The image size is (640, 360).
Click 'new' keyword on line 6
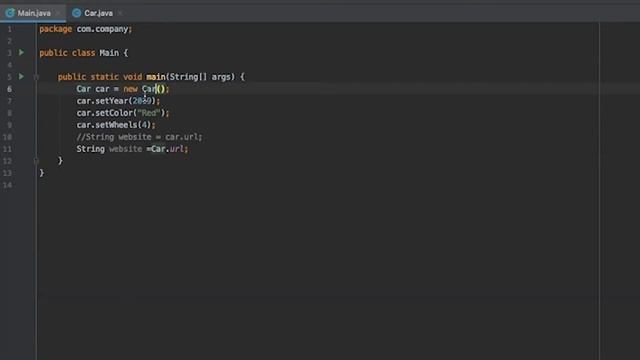click(130, 89)
